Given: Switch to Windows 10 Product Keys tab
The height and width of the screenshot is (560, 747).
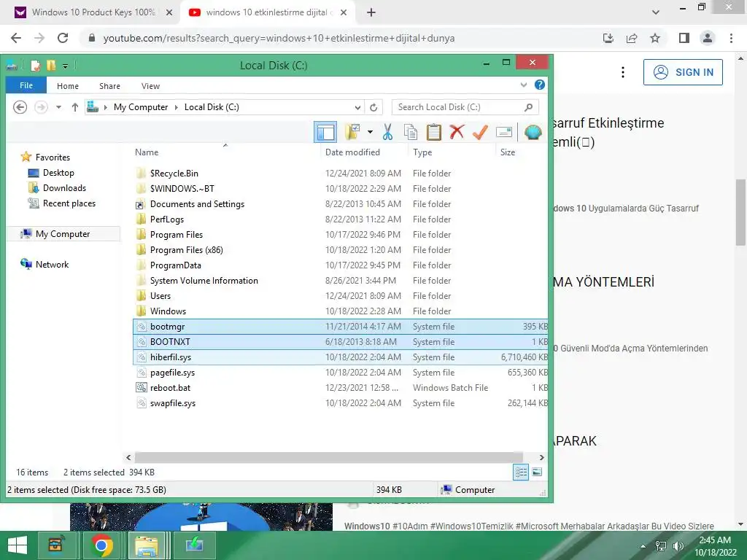Looking at the screenshot, I should tap(94, 12).
